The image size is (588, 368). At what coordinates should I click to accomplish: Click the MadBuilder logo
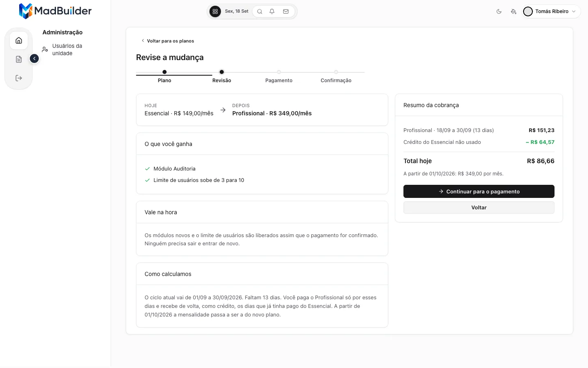[x=55, y=11]
